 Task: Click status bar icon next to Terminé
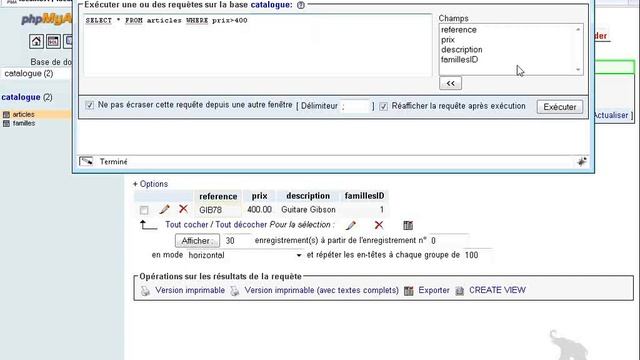coord(86,161)
